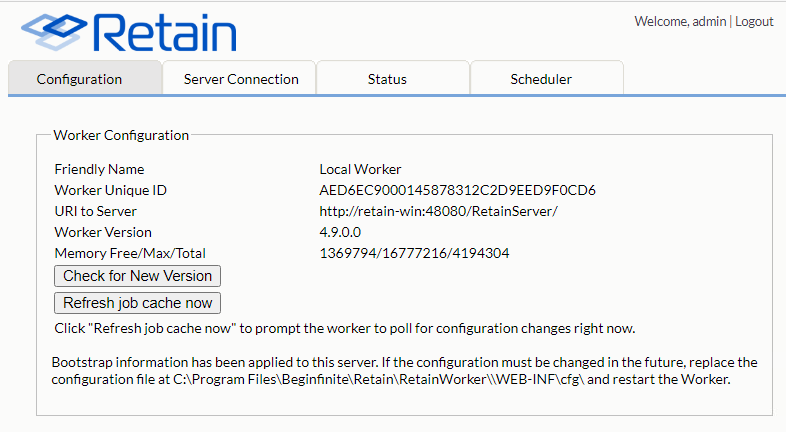786x432 pixels.
Task: Select the Worker Unique ID value
Action: pos(457,190)
